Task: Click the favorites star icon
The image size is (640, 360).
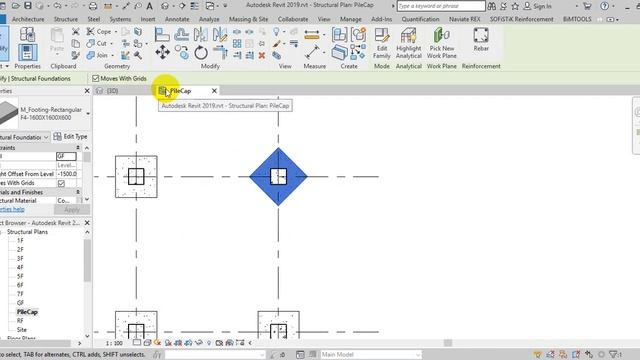Action: (515, 6)
